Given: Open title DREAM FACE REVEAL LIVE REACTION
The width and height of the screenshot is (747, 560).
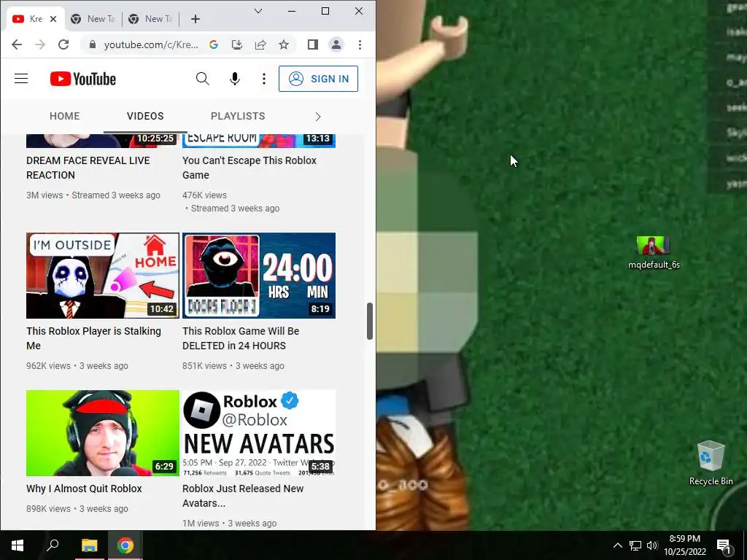Looking at the screenshot, I should [88, 168].
